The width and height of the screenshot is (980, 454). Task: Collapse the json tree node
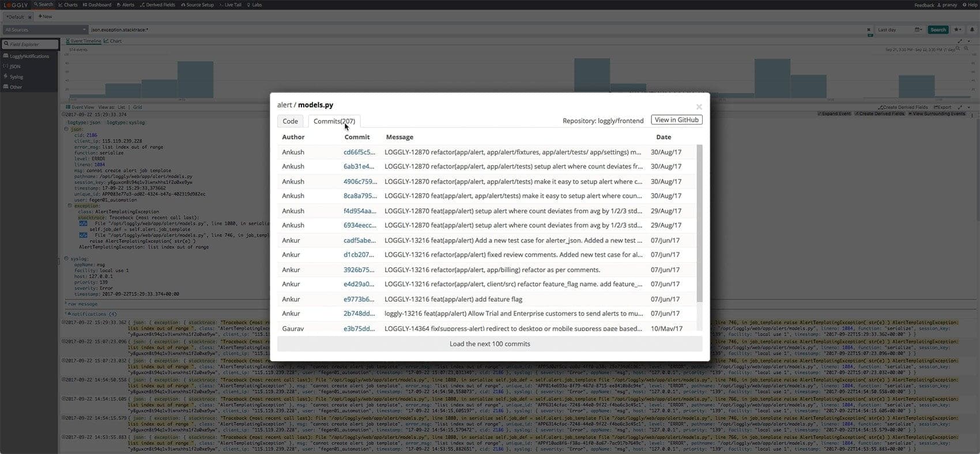tap(66, 129)
